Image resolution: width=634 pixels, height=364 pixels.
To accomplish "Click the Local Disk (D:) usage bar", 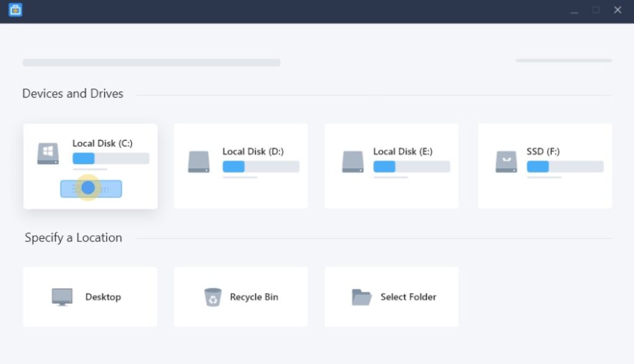I will click(261, 167).
